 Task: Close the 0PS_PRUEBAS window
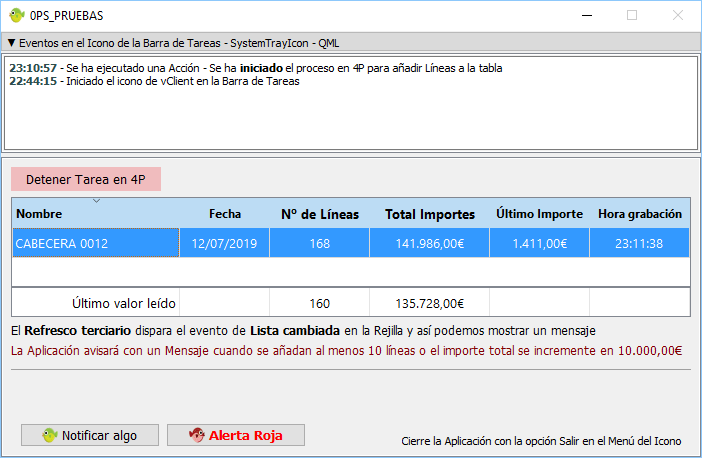click(678, 16)
